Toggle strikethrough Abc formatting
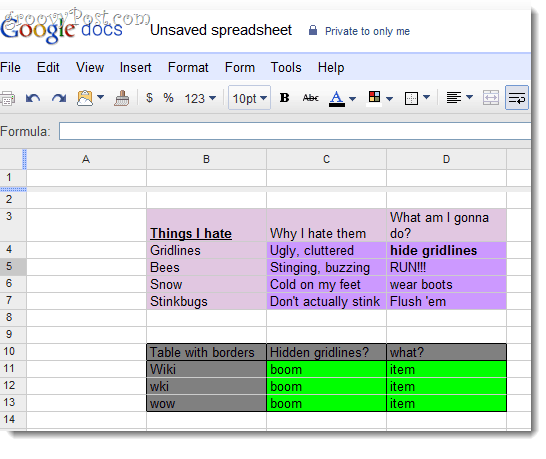This screenshot has width=546, height=459. pyautogui.click(x=311, y=98)
